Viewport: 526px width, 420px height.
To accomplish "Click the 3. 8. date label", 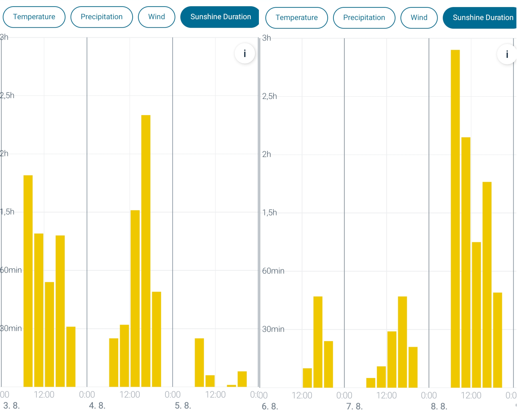I will tap(12, 405).
